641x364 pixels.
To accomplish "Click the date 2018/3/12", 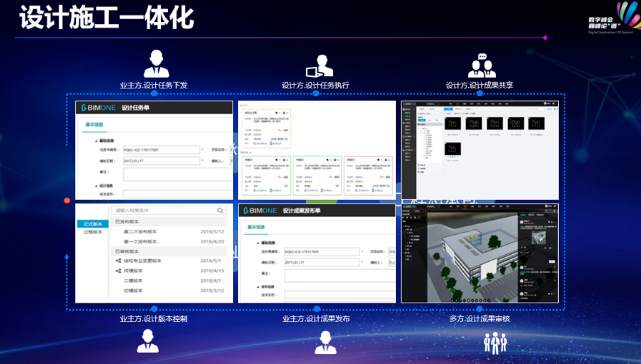I will (x=212, y=290).
